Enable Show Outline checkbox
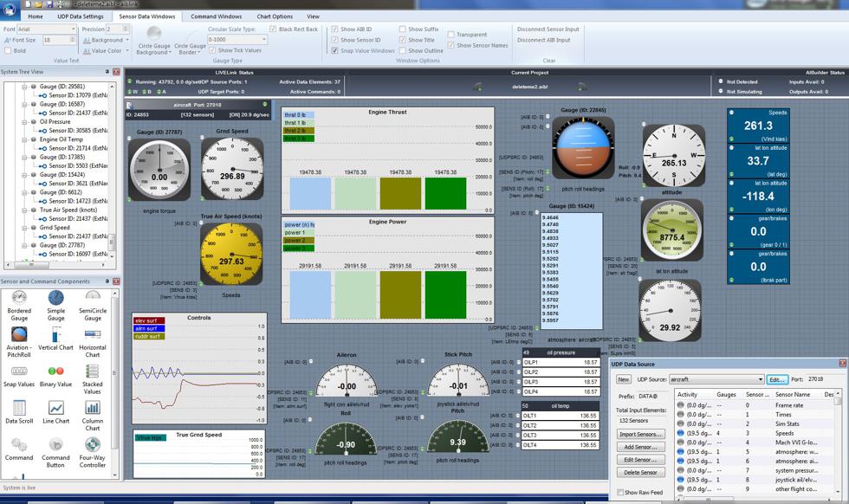This screenshot has width=849, height=504. [x=402, y=50]
